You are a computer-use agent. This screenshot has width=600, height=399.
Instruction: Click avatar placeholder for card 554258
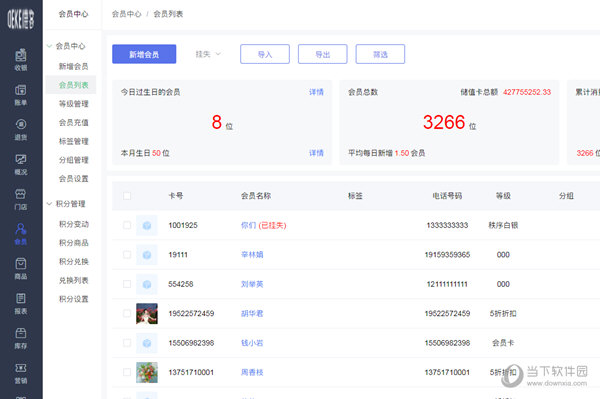pyautogui.click(x=147, y=284)
